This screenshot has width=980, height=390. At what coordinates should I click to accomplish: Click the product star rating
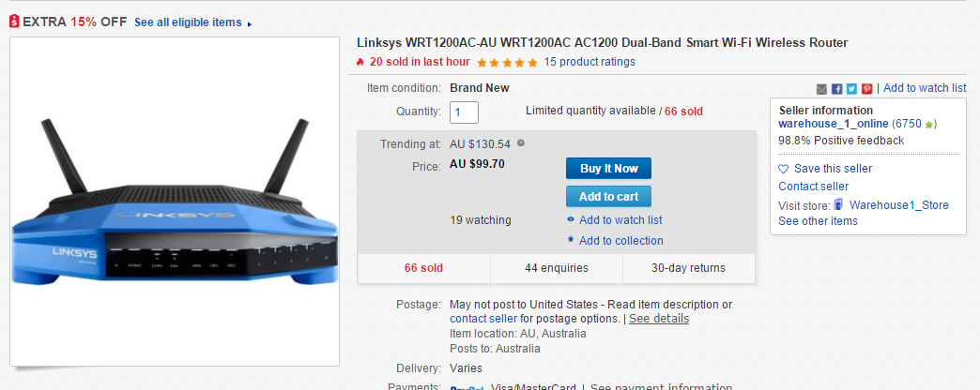507,63
